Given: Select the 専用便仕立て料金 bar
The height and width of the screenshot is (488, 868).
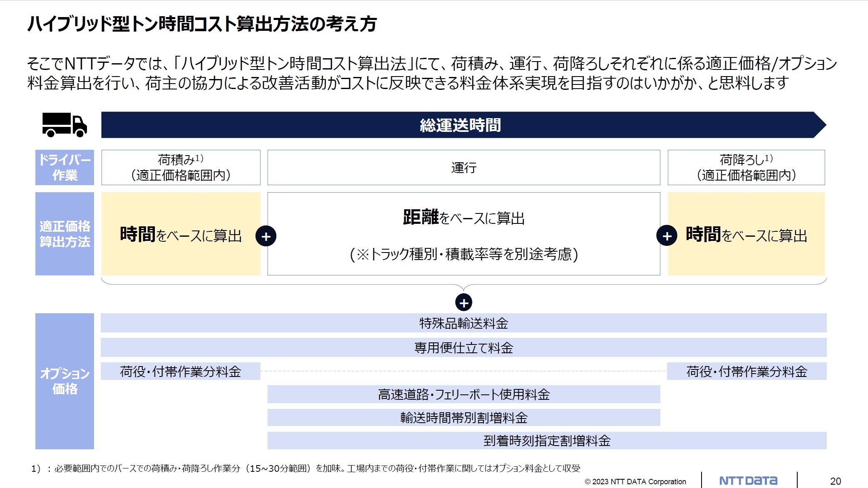Looking at the screenshot, I should click(464, 347).
